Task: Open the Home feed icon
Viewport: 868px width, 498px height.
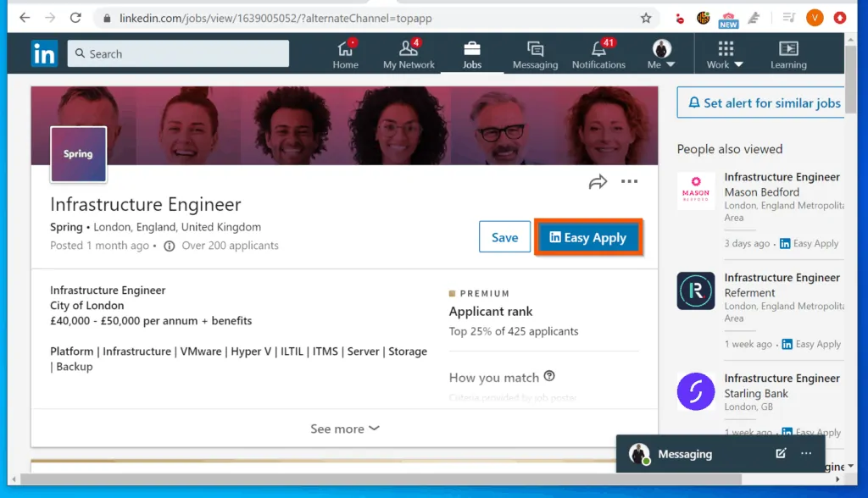Action: tap(345, 51)
